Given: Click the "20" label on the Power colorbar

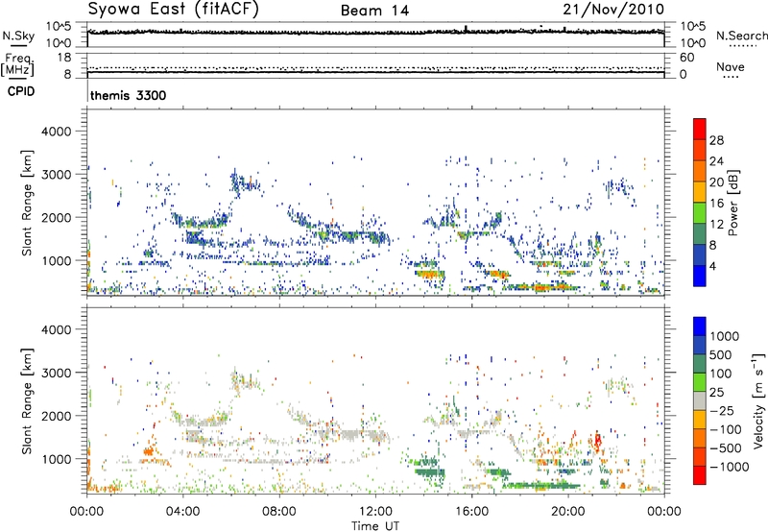Looking at the screenshot, I should point(716,182).
